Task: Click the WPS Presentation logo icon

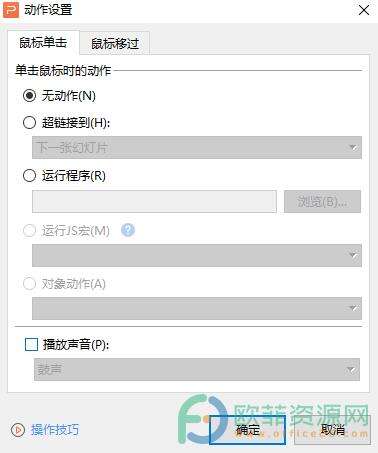Action: pyautogui.click(x=11, y=10)
